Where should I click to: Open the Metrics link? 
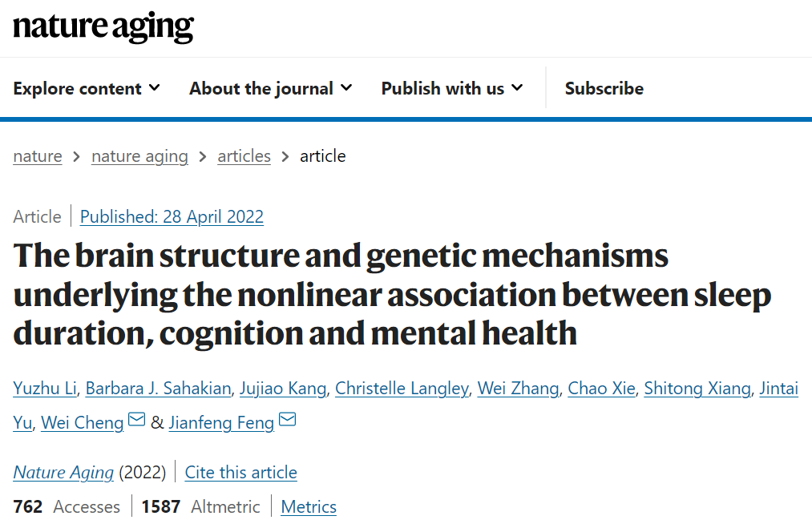coord(309,506)
